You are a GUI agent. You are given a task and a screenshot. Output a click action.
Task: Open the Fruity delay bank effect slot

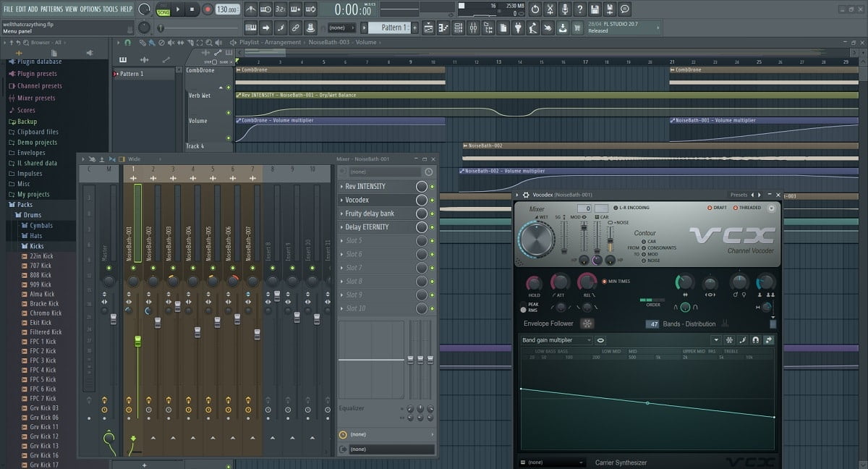pyautogui.click(x=375, y=214)
